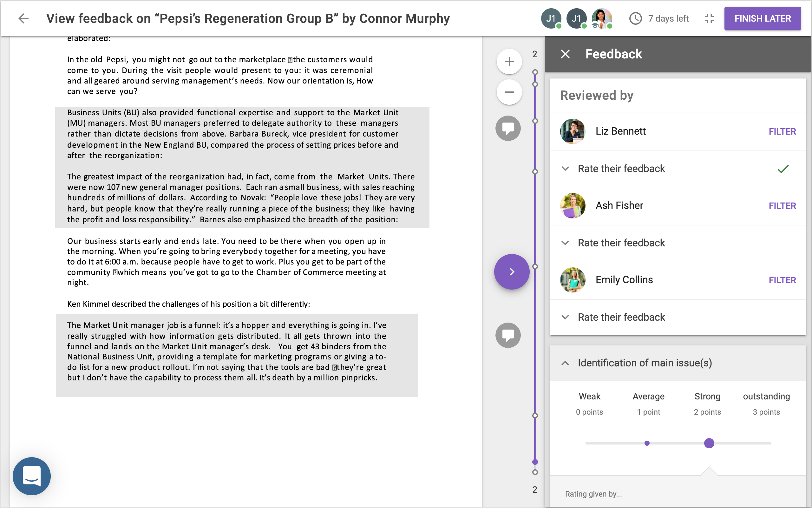Click the bottom-most hollow timeline marker
Image resolution: width=812 pixels, height=508 pixels.
tap(535, 472)
